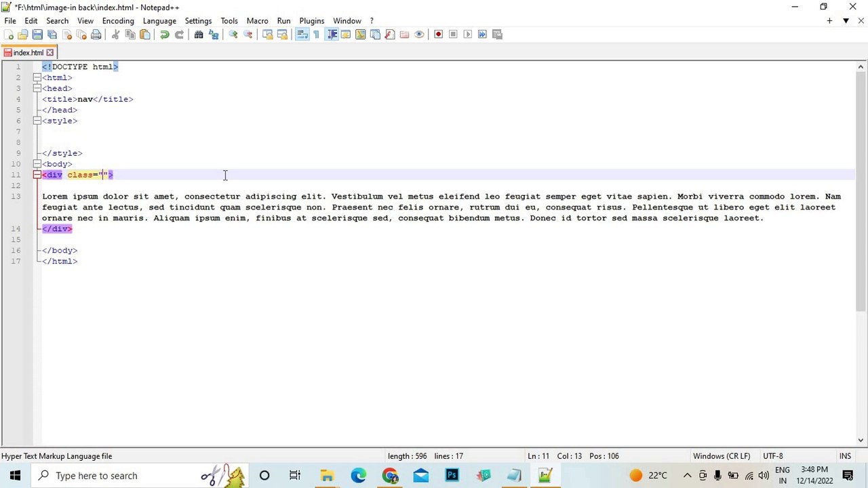
Task: Click the scrollbar down arrow in editor
Action: pos(861,441)
